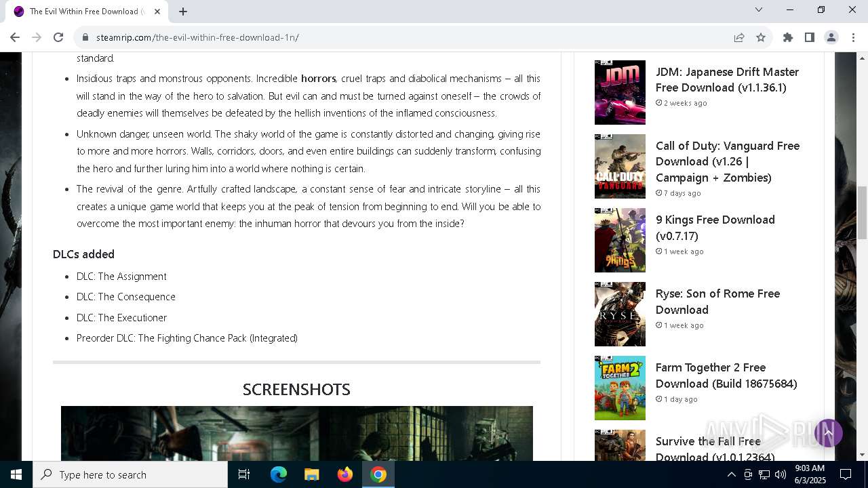Show hidden system tray icons
Screen dimensions: 868x488
tap(731, 474)
